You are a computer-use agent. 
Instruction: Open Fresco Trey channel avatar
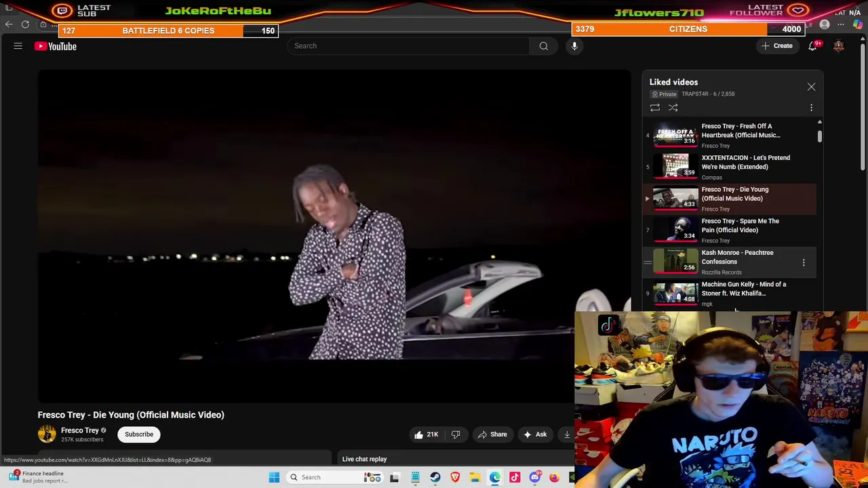pos(47,434)
